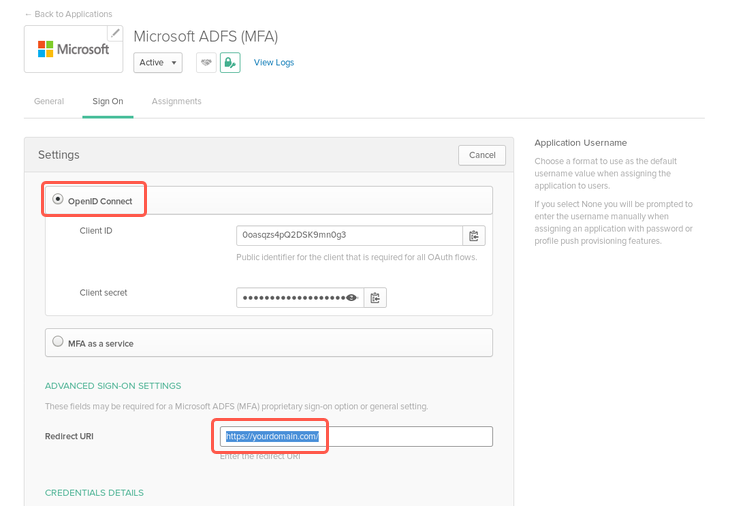This screenshot has height=506, width=745.
Task: Reveal Client secret with eye icon
Action: click(x=351, y=297)
